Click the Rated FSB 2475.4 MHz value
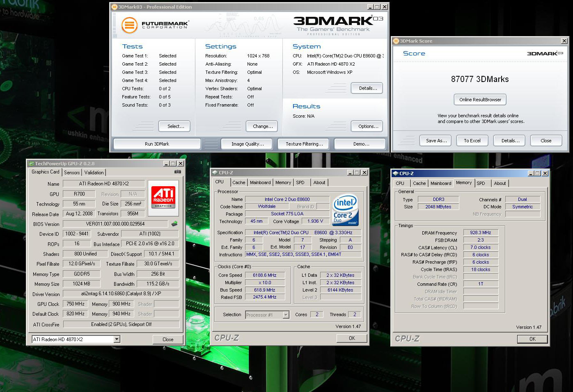 (265, 297)
